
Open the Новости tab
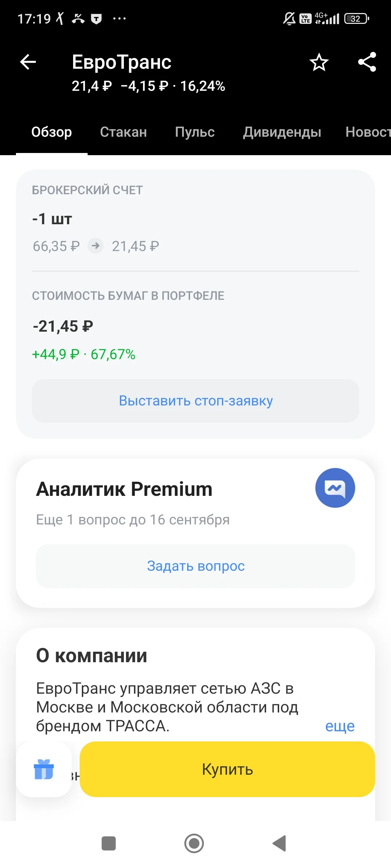(x=368, y=132)
